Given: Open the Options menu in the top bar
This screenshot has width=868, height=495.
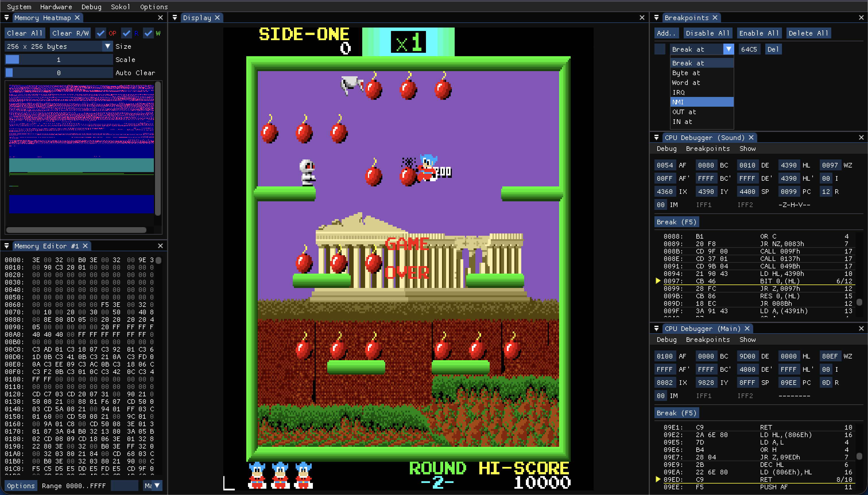Looking at the screenshot, I should (x=154, y=7).
